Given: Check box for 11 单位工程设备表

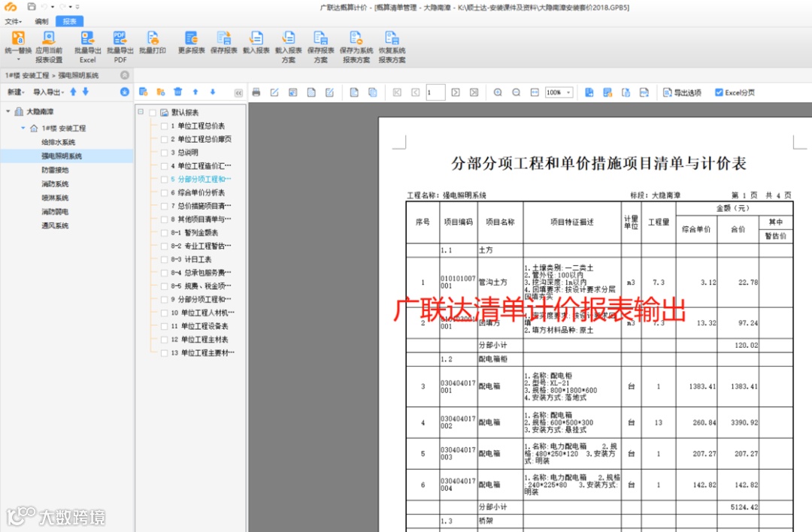Looking at the screenshot, I should click(164, 326).
